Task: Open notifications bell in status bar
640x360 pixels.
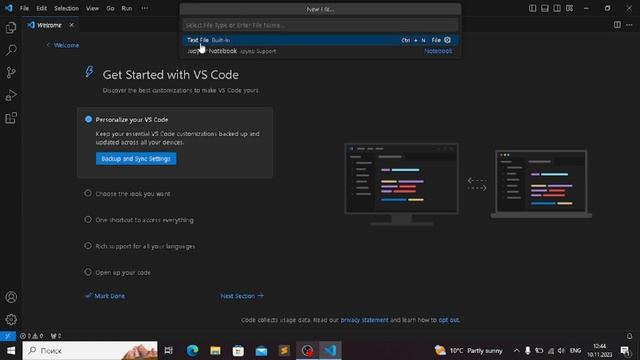Action: 629,336
